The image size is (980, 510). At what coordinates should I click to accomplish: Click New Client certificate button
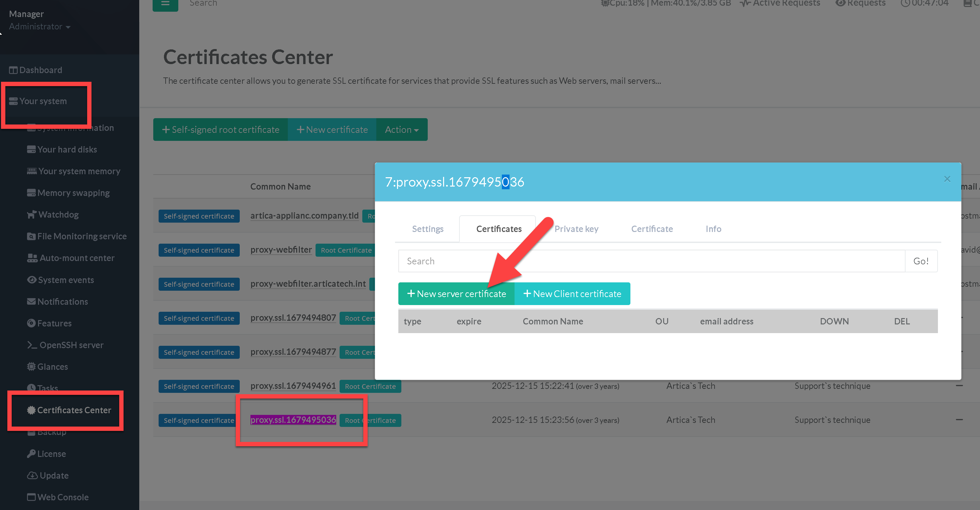tap(572, 294)
